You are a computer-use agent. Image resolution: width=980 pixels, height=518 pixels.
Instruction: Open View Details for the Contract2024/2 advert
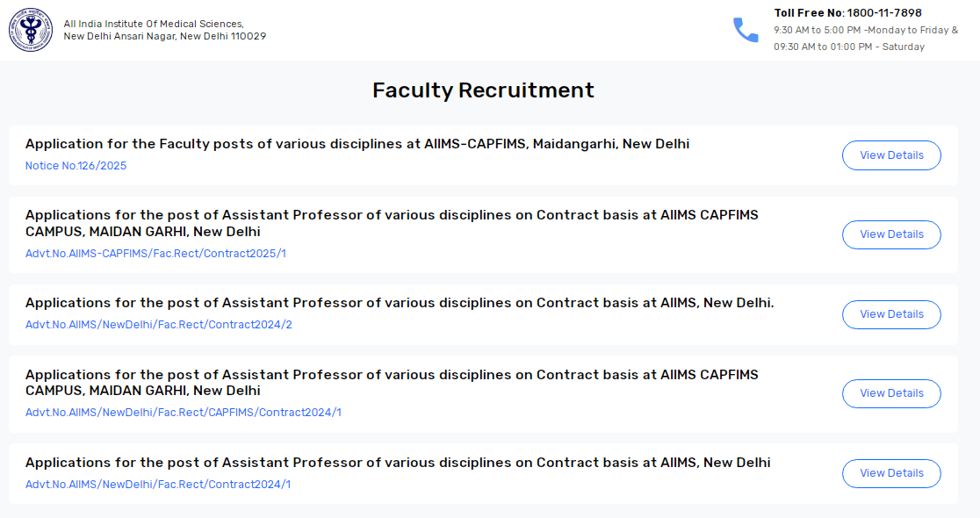pos(891,314)
